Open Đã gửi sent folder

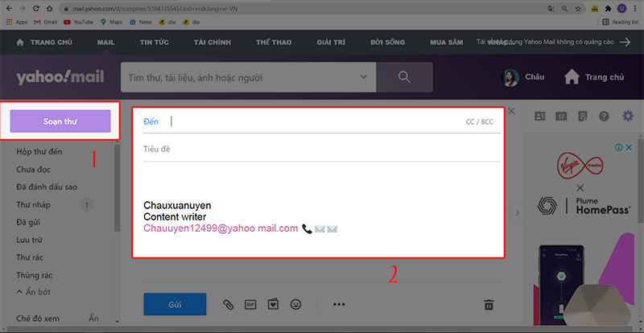pos(28,223)
